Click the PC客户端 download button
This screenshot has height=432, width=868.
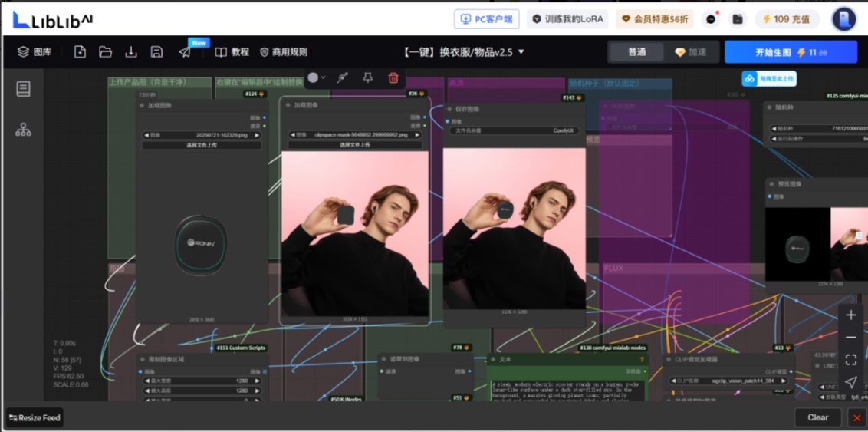pos(487,19)
